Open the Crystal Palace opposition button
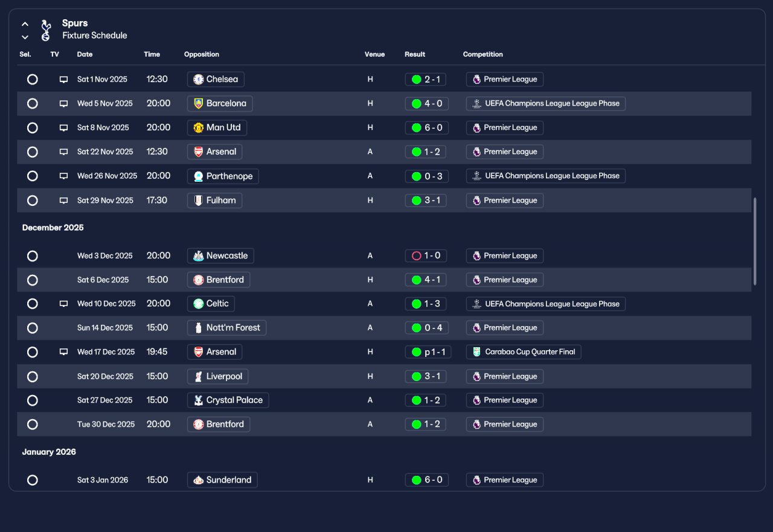 [228, 400]
